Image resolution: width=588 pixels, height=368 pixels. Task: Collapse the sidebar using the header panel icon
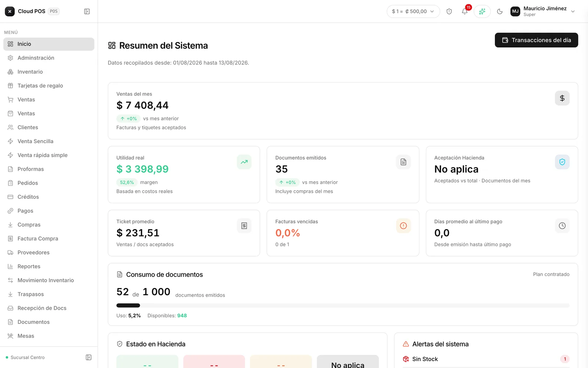point(87,11)
